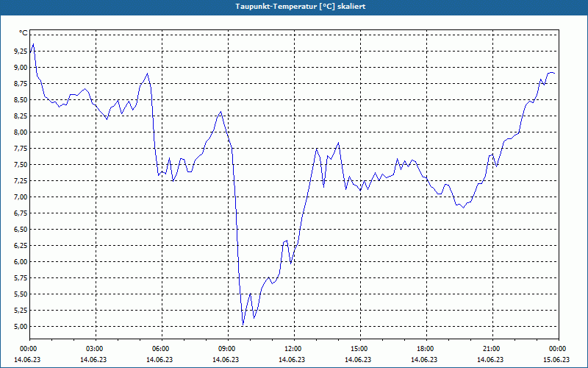Click the "7,25" axis label

(x=21, y=181)
